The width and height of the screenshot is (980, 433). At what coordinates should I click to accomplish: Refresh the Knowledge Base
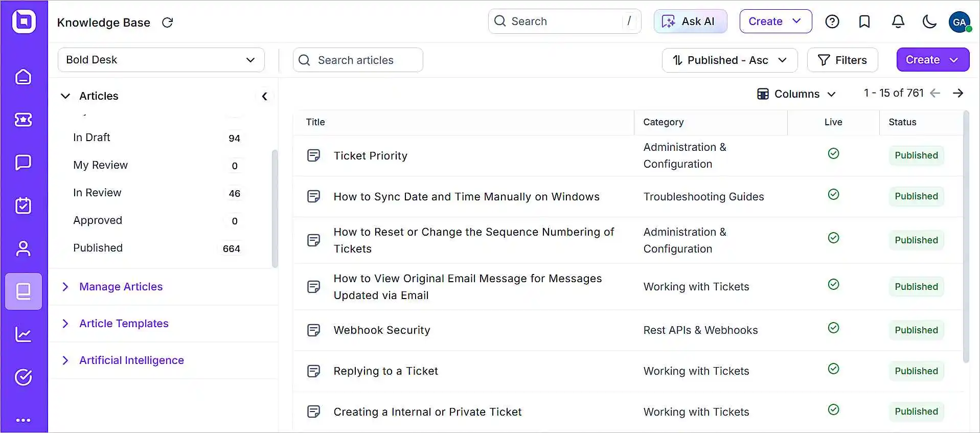click(168, 22)
